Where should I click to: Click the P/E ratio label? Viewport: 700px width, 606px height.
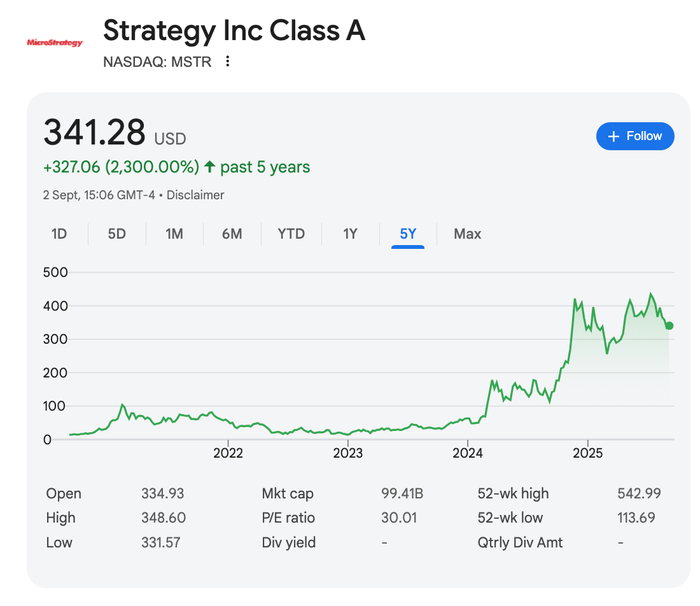pyautogui.click(x=288, y=518)
